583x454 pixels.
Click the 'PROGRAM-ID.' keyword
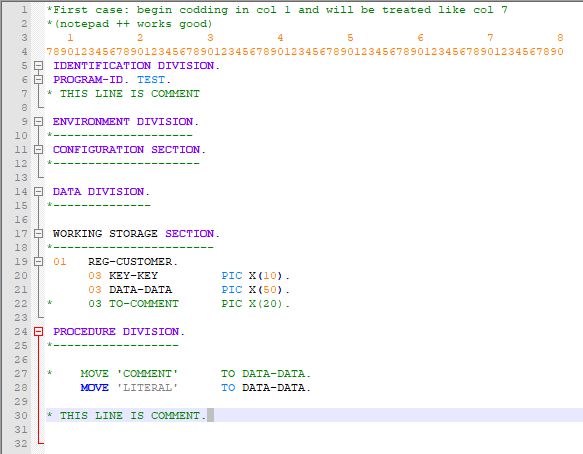(x=91, y=80)
